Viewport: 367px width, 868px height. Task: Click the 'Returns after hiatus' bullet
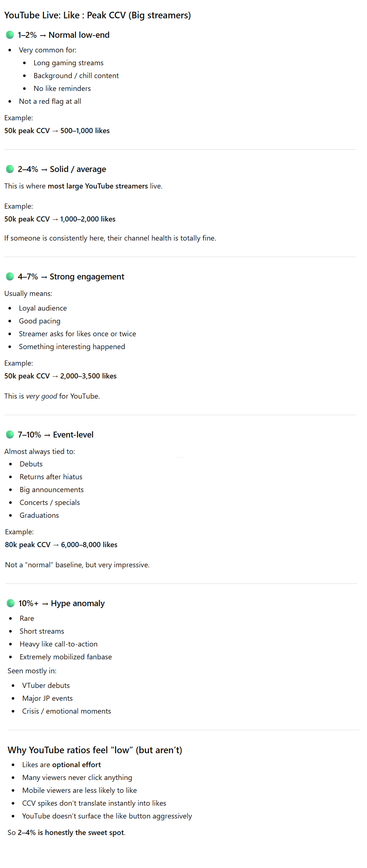51,477
